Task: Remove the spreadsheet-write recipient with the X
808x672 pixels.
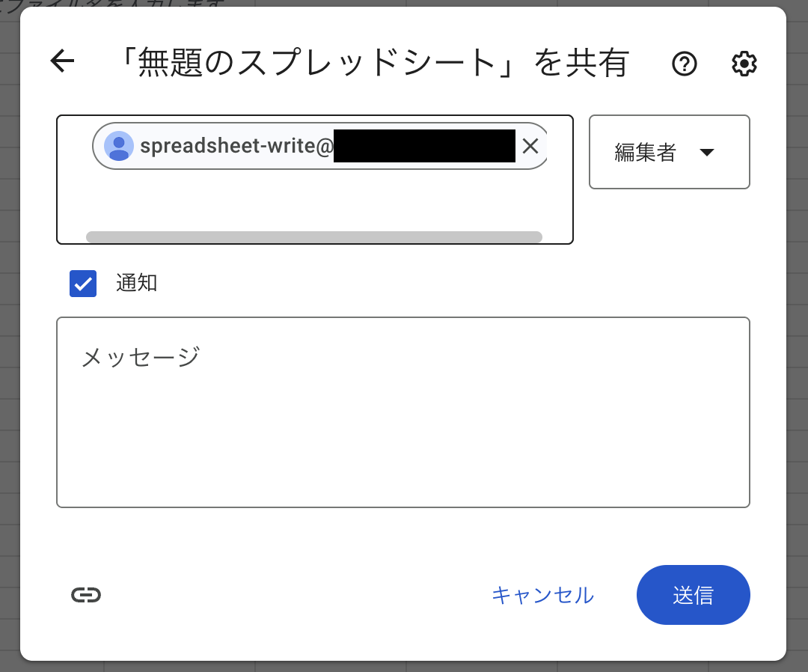Action: [530, 146]
